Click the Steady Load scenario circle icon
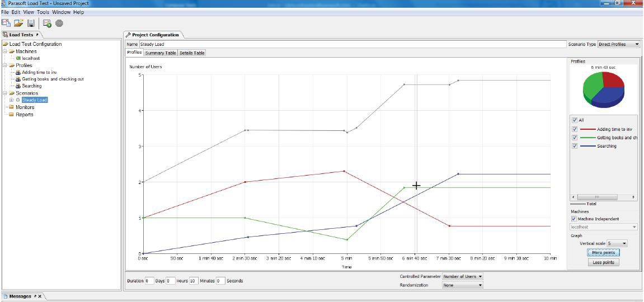This screenshot has width=644, height=302. [x=18, y=100]
